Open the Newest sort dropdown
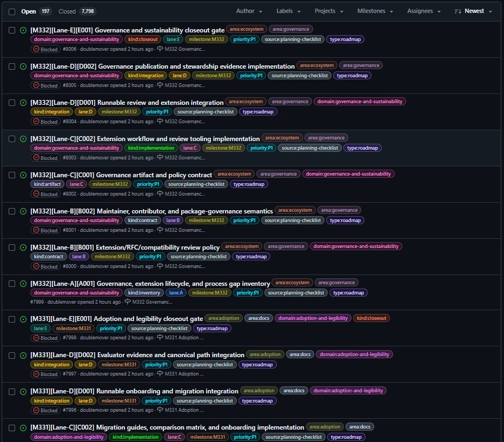This screenshot has width=504, height=442. [x=473, y=11]
